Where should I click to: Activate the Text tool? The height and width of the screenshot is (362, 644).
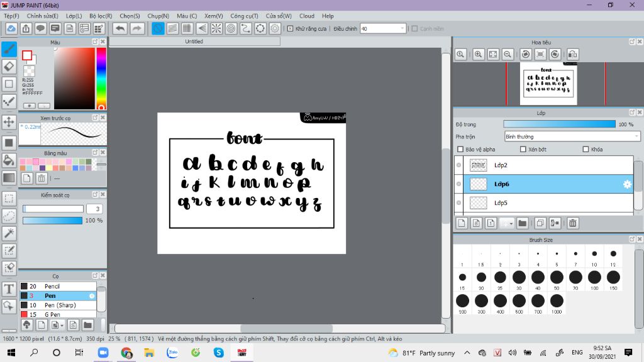click(x=9, y=289)
